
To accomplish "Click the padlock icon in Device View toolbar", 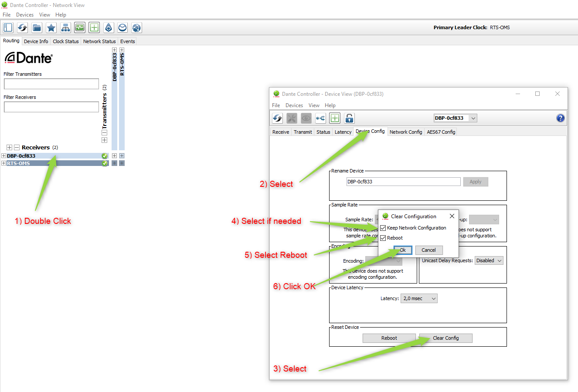I will click(x=349, y=118).
